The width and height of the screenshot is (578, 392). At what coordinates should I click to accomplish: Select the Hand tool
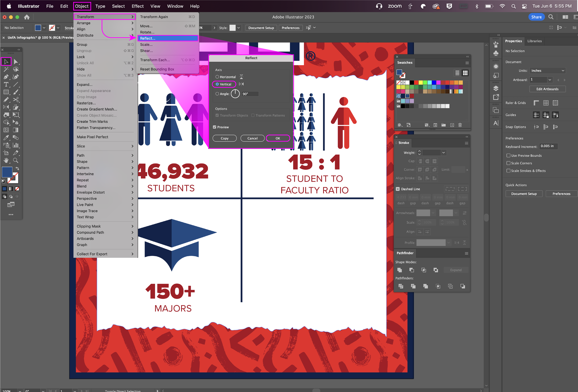point(6,160)
